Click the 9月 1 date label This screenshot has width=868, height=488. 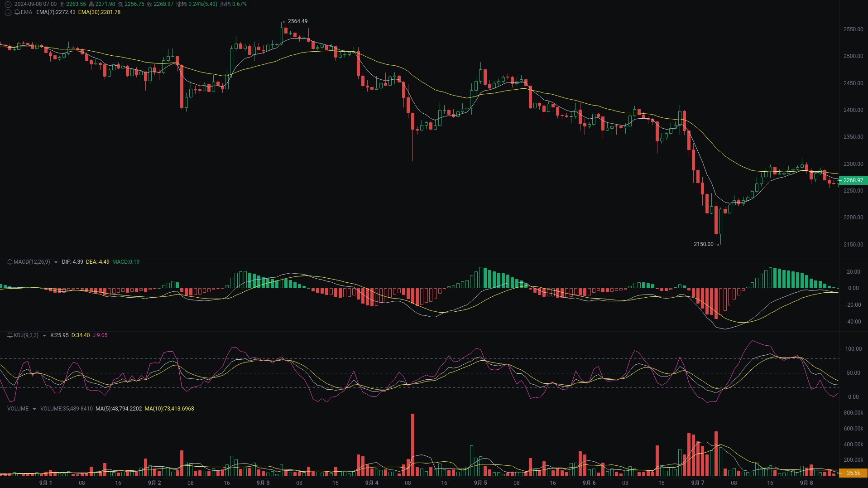pyautogui.click(x=46, y=483)
